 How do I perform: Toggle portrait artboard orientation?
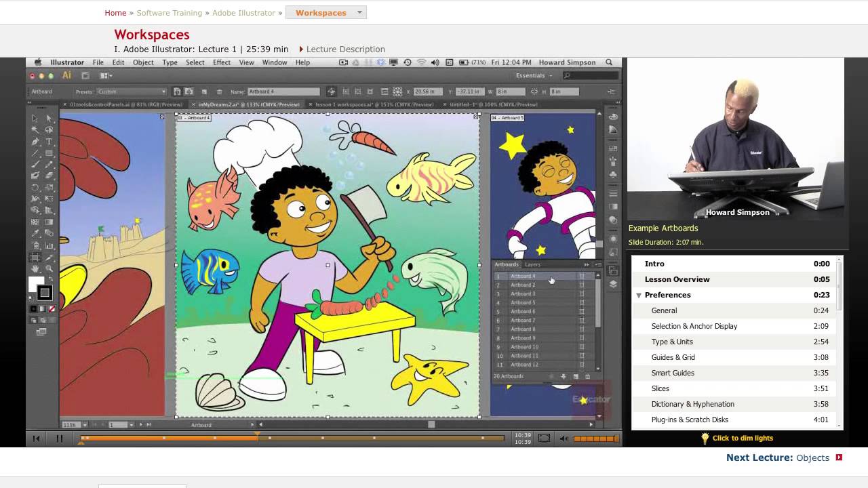click(177, 91)
